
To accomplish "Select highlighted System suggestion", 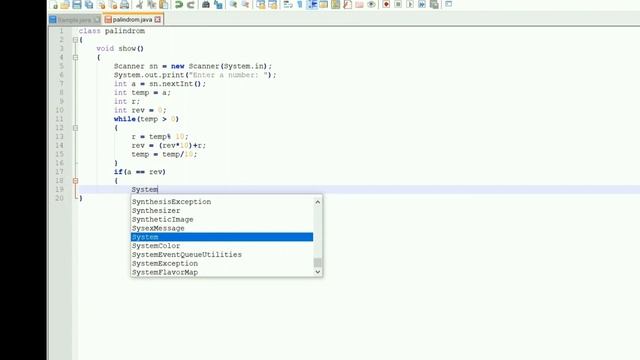I will [x=222, y=237].
